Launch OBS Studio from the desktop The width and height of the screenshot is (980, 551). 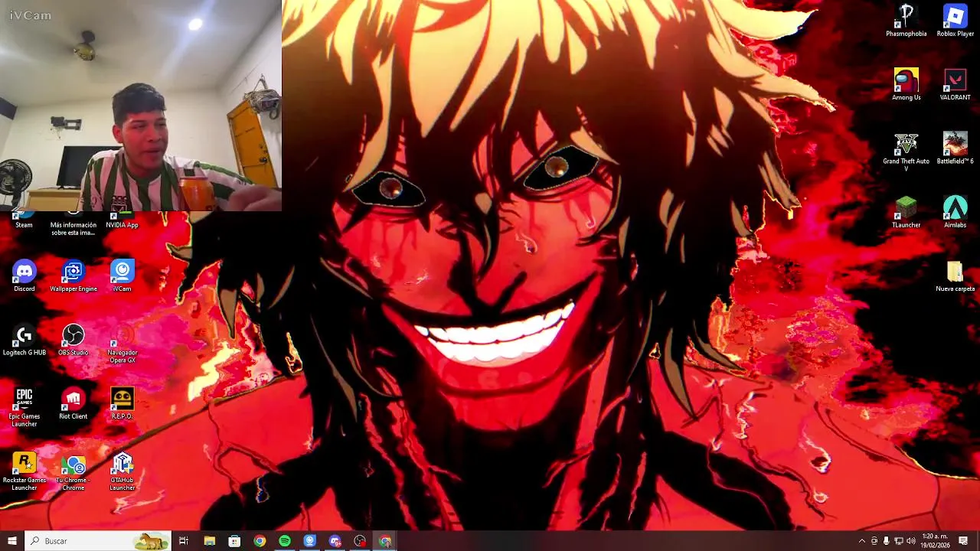[73, 341]
